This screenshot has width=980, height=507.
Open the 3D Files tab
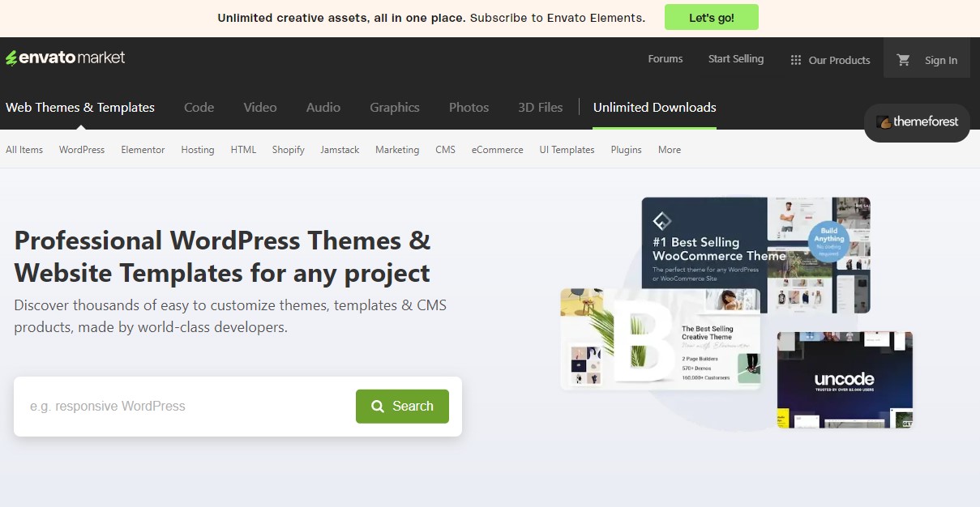541,107
